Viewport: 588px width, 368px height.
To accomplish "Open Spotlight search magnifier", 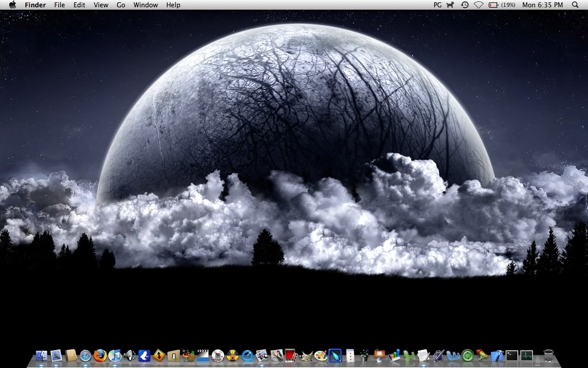I will (575, 5).
